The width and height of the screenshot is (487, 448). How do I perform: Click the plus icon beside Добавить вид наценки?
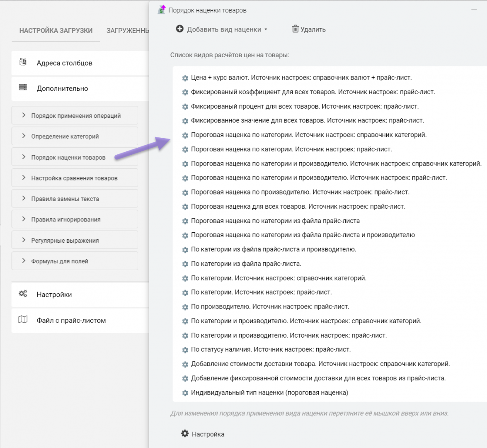click(179, 29)
